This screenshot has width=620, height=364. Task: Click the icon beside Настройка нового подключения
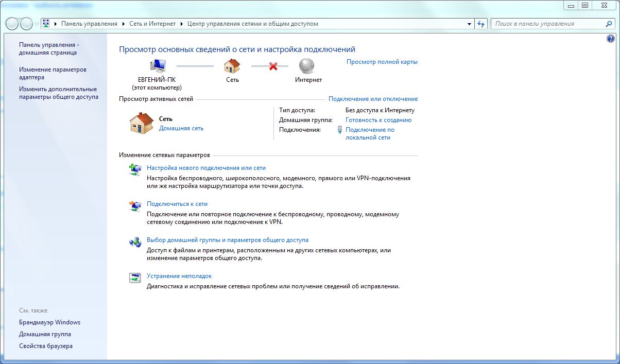pyautogui.click(x=134, y=169)
